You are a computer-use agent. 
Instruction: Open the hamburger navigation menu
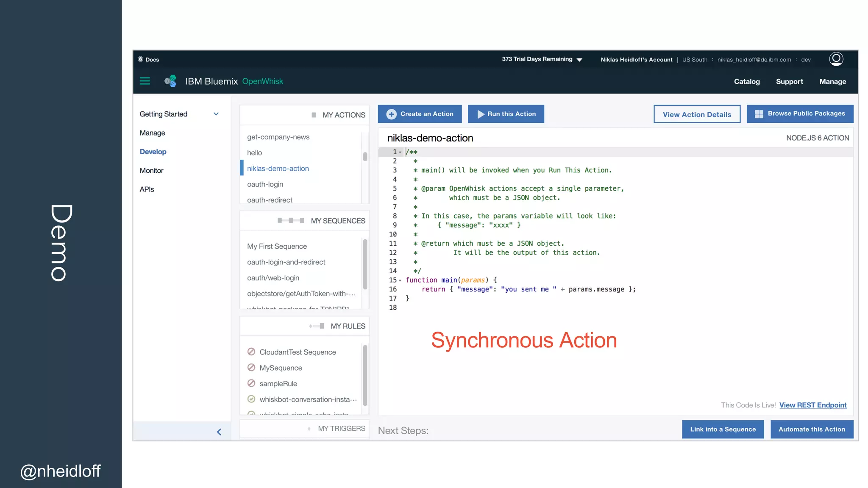145,81
